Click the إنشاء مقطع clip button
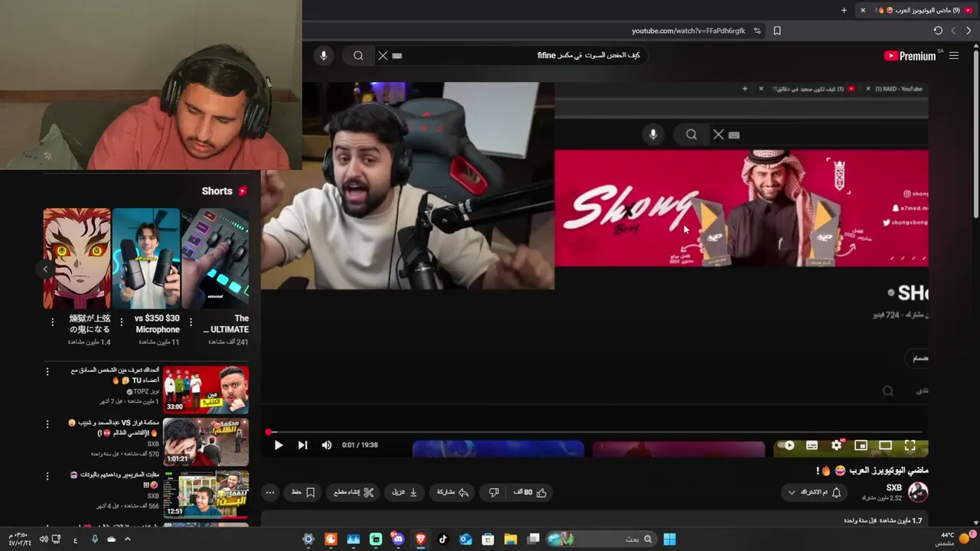980x551 pixels. tap(354, 493)
